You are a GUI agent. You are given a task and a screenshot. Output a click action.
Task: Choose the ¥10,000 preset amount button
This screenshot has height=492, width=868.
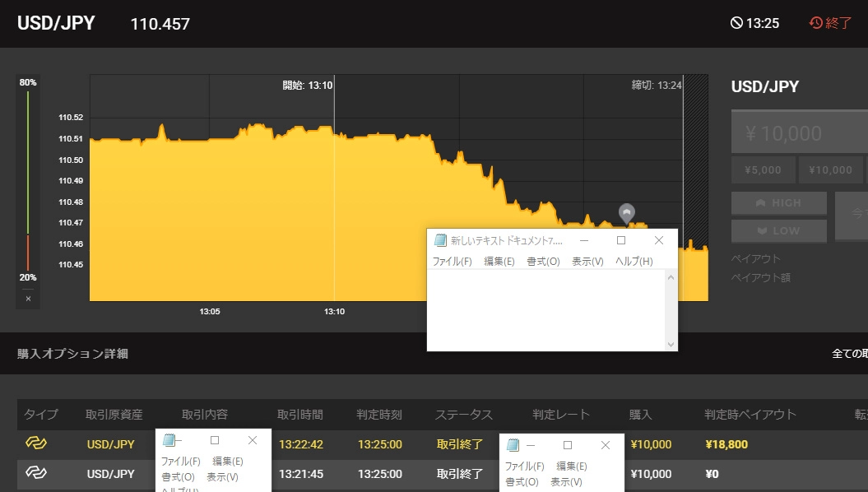[831, 170]
